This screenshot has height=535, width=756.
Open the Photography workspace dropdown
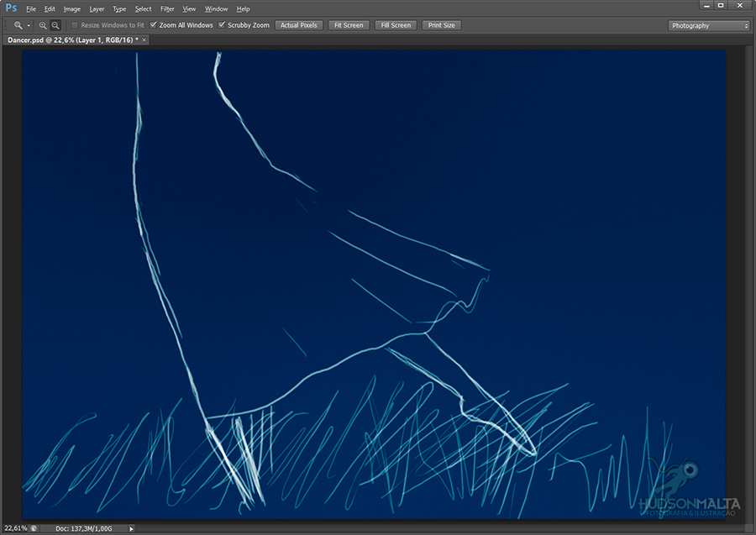(x=708, y=25)
